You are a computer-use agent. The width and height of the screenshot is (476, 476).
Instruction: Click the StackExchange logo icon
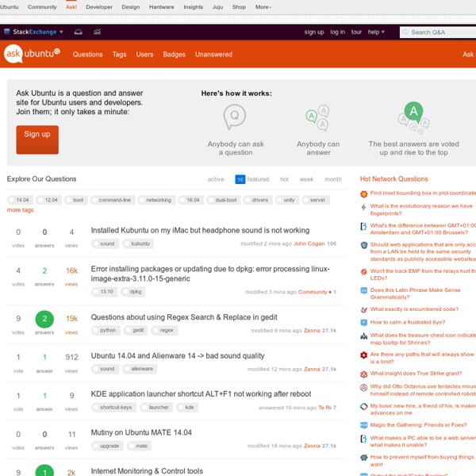6,32
